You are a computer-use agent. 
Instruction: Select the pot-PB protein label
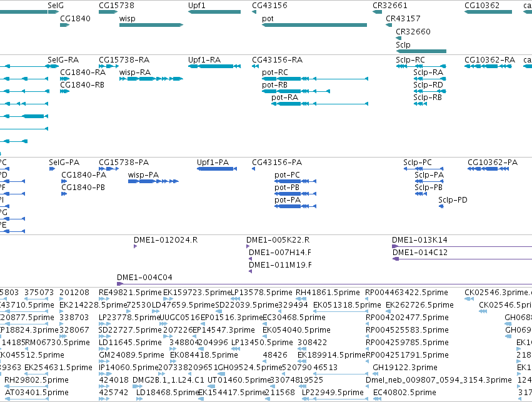(287, 188)
